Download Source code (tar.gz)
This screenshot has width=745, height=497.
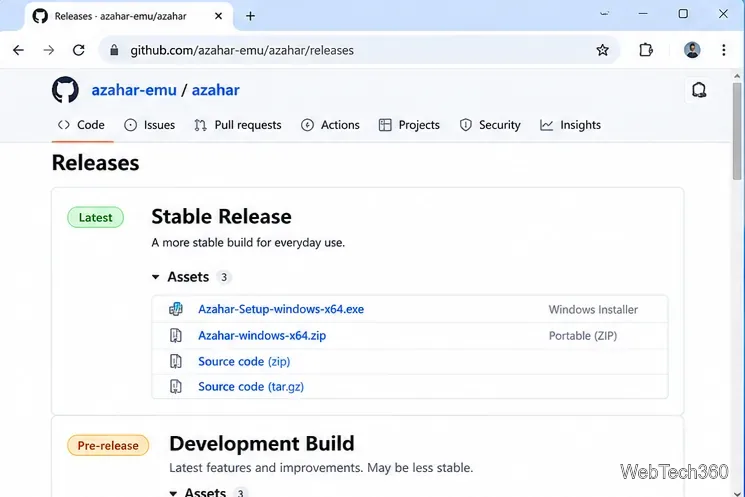[x=251, y=387]
